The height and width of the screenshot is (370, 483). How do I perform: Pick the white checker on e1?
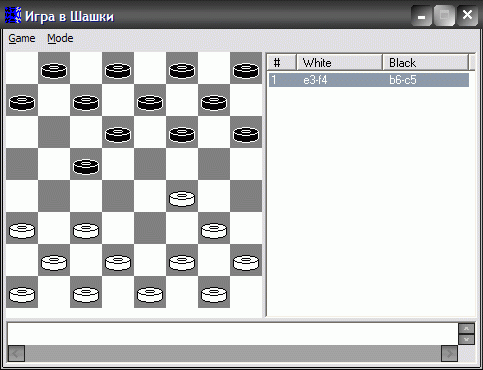pos(150,294)
